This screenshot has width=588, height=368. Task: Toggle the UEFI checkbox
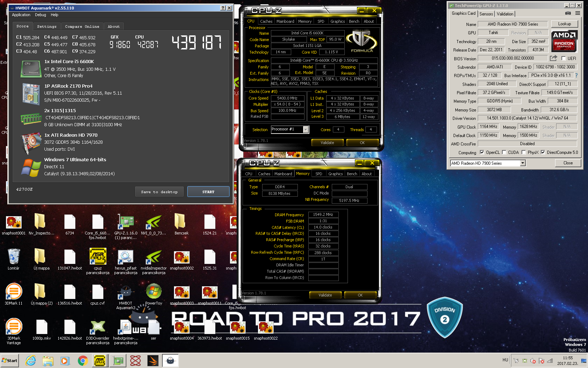(x=563, y=59)
